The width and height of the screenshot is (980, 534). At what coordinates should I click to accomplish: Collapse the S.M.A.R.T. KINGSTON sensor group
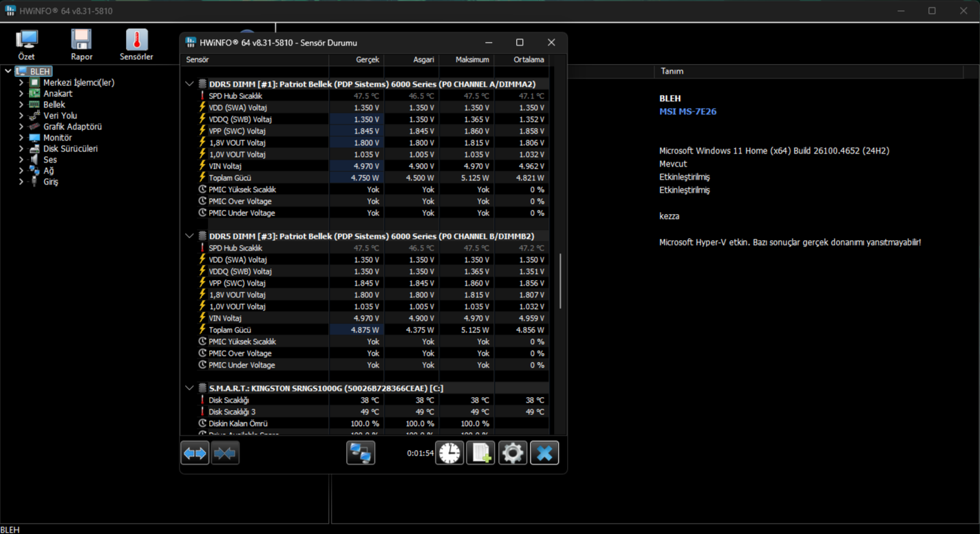coord(189,388)
